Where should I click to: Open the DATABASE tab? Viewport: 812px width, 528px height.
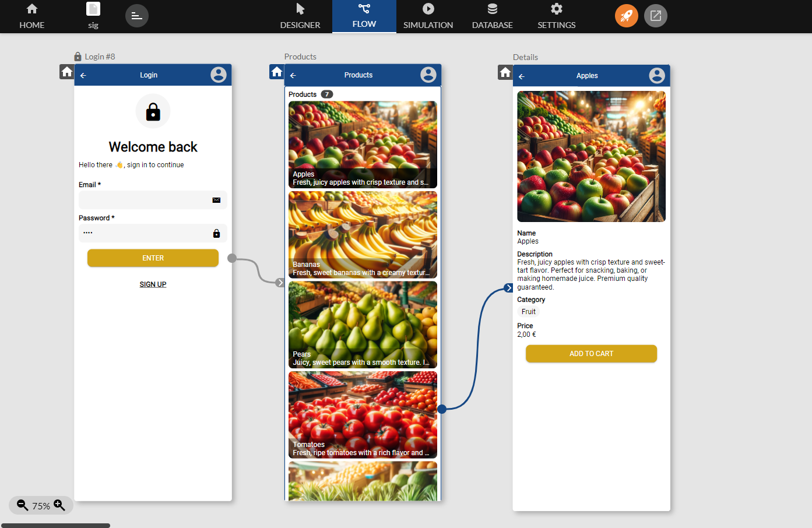tap(493, 16)
